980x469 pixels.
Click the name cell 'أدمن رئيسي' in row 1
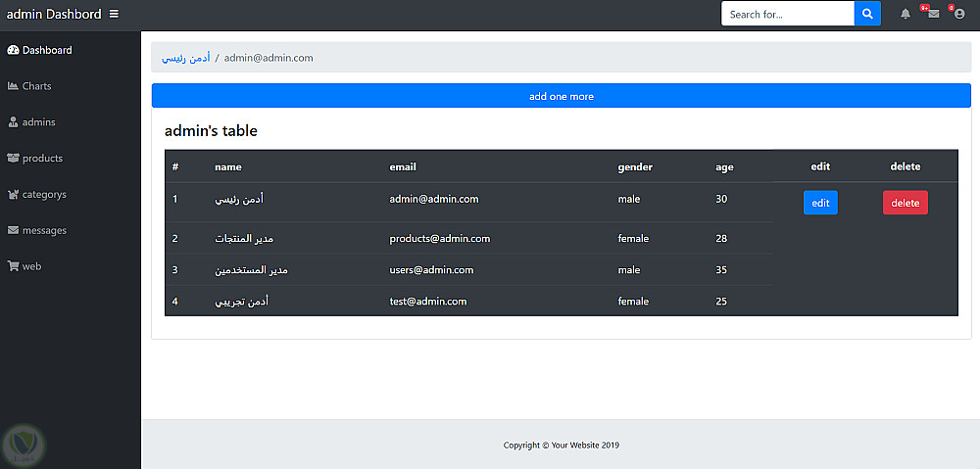tap(239, 199)
